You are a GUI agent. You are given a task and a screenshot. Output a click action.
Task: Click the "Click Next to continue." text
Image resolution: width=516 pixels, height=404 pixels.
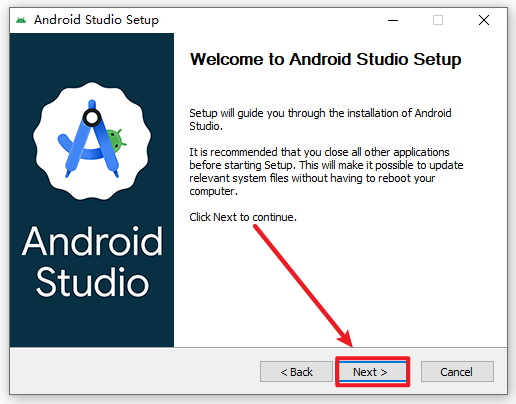(x=243, y=217)
